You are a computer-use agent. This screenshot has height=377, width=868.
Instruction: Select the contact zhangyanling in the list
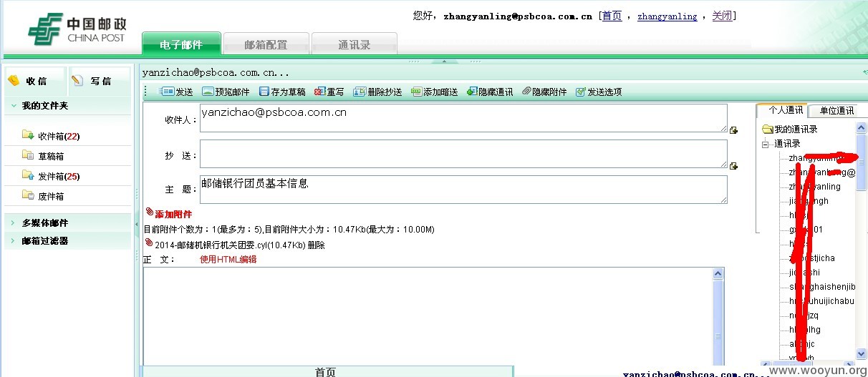815,187
